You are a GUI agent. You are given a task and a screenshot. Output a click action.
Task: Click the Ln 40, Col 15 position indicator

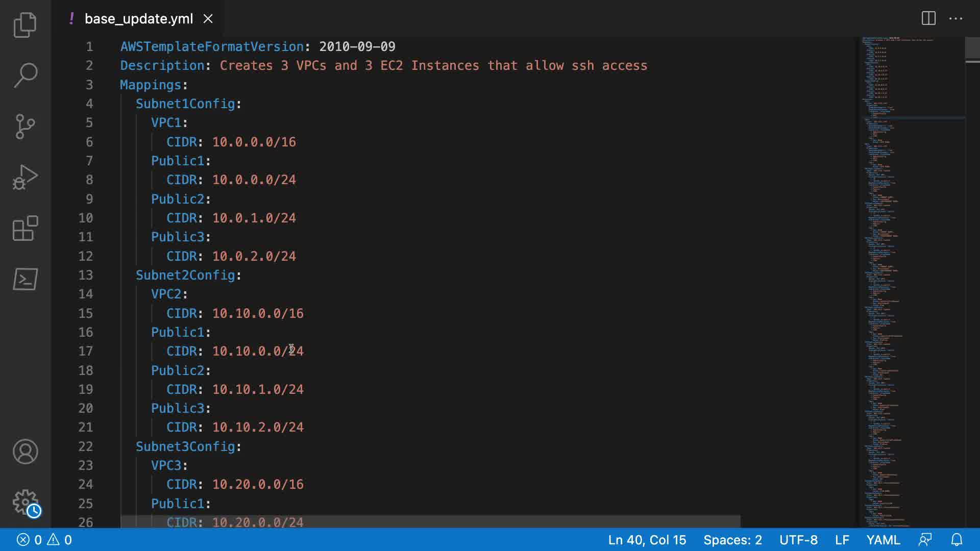coord(647,540)
